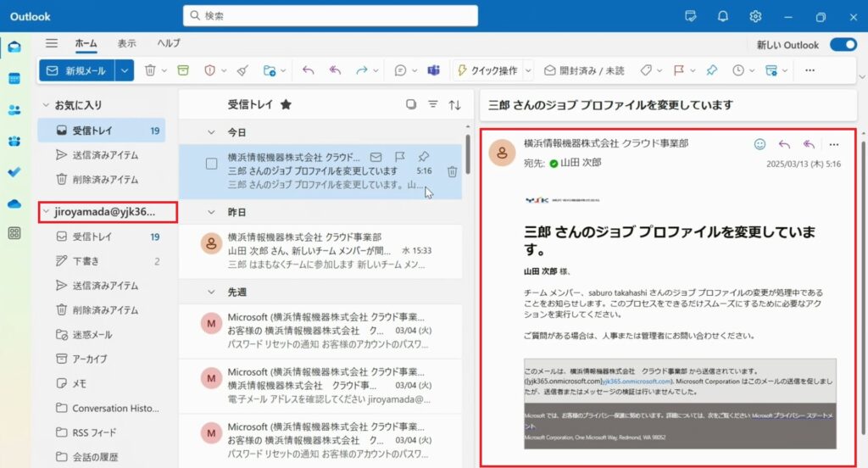Click the message list scrollbar
The width and height of the screenshot is (868, 468).
click(468, 155)
